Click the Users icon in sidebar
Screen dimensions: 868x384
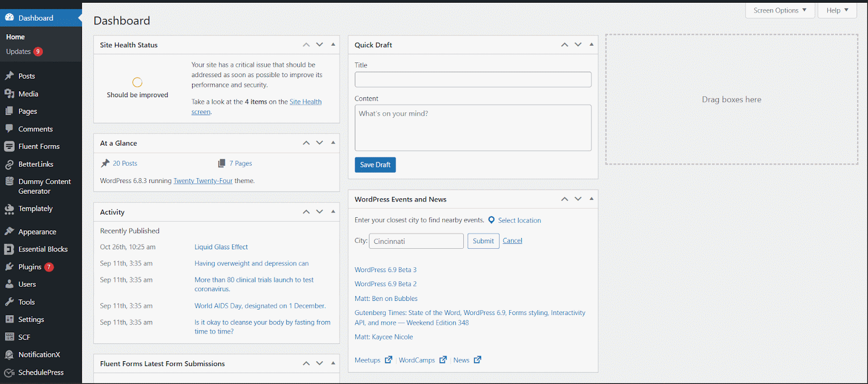9,284
